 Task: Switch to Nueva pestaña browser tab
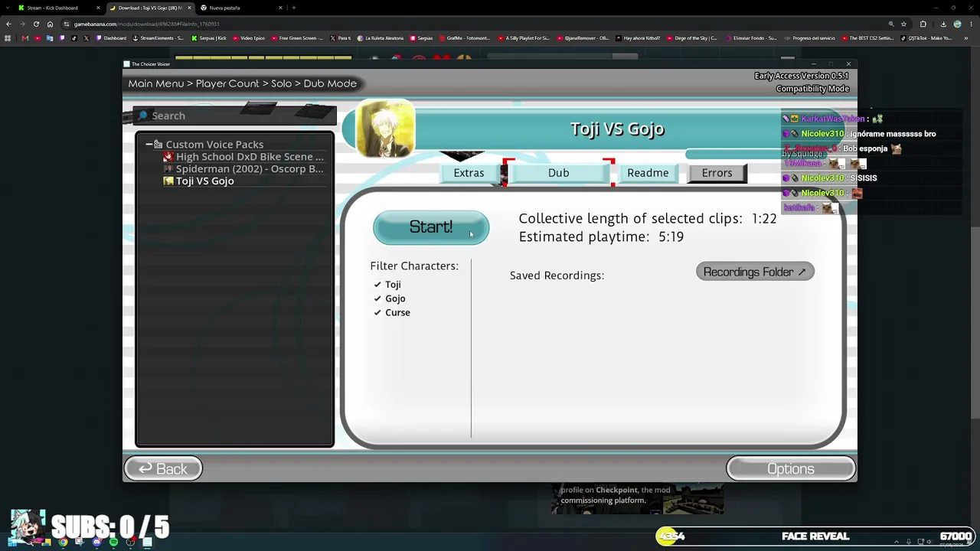click(x=240, y=8)
